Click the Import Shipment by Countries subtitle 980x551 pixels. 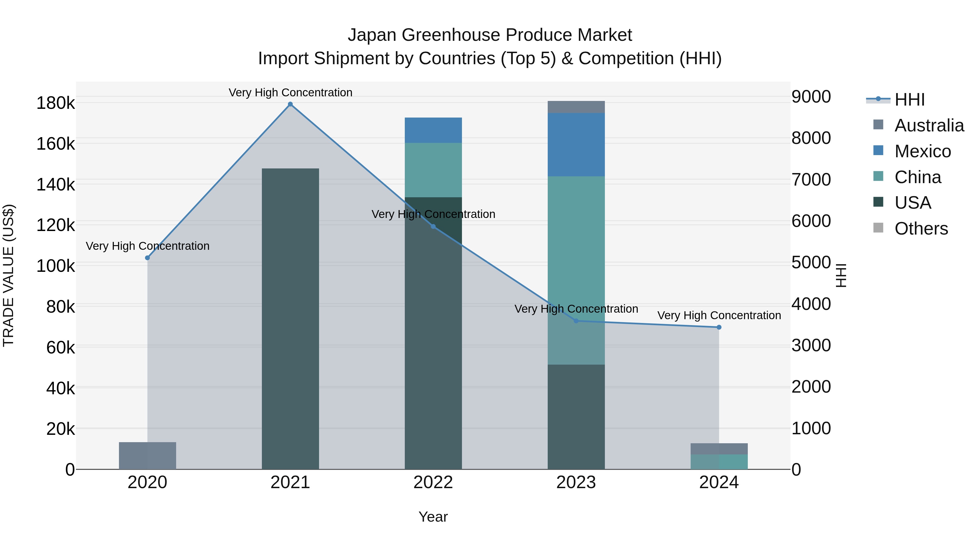[490, 59]
